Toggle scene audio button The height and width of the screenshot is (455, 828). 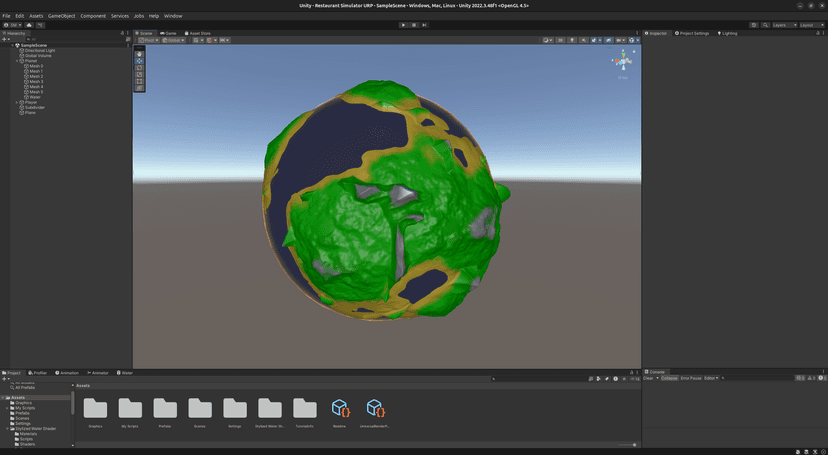[x=584, y=40]
